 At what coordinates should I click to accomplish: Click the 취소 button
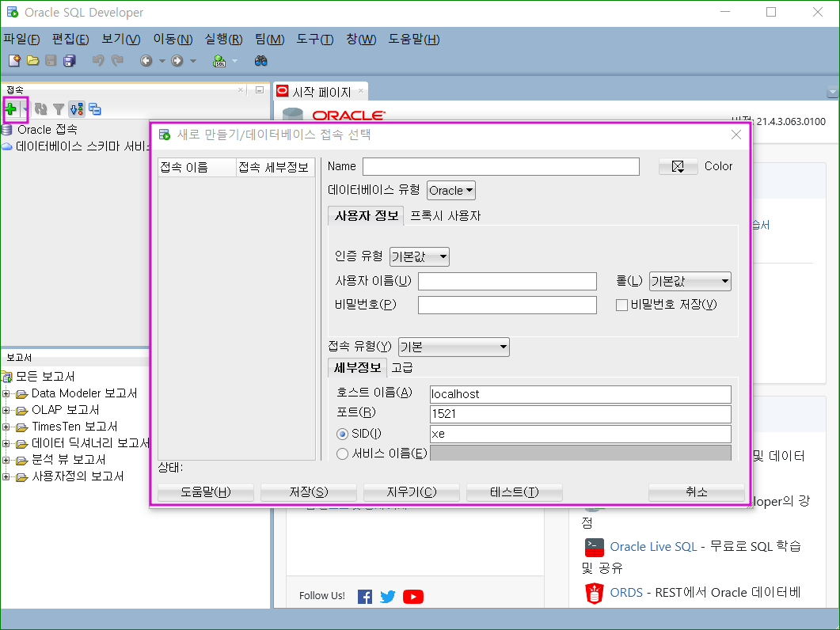(x=697, y=491)
